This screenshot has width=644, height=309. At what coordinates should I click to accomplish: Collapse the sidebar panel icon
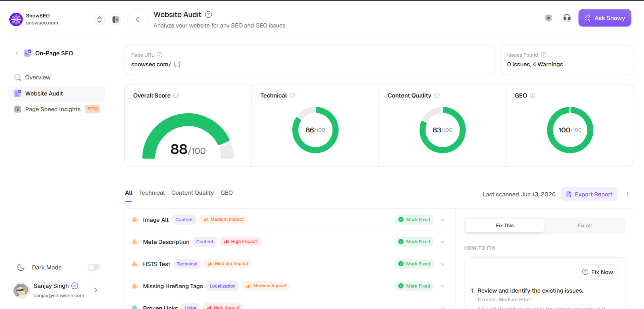[x=116, y=19]
